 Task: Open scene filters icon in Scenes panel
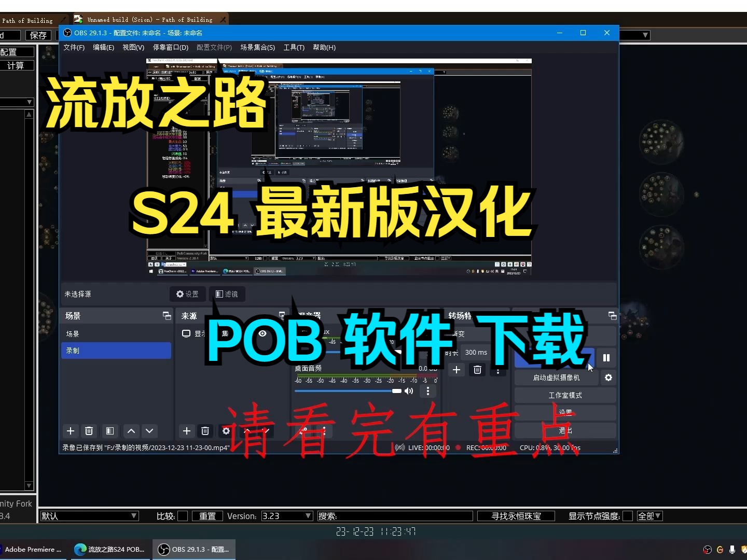coord(110,431)
